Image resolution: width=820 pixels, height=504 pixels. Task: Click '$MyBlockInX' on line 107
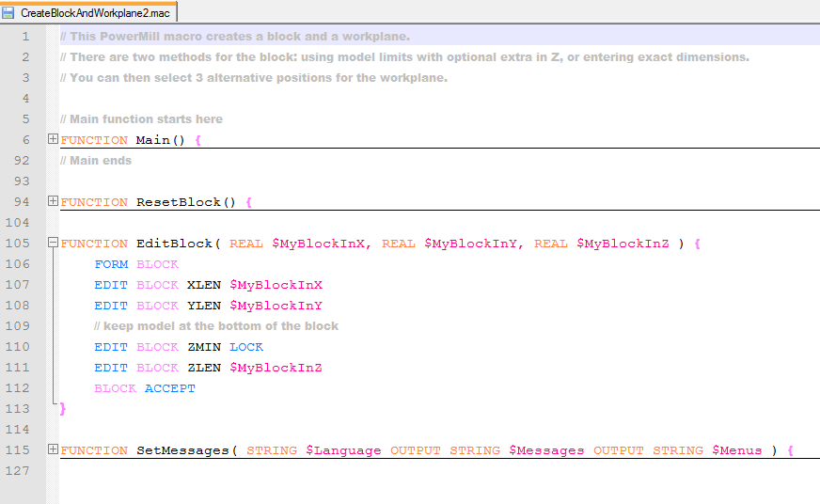click(276, 285)
